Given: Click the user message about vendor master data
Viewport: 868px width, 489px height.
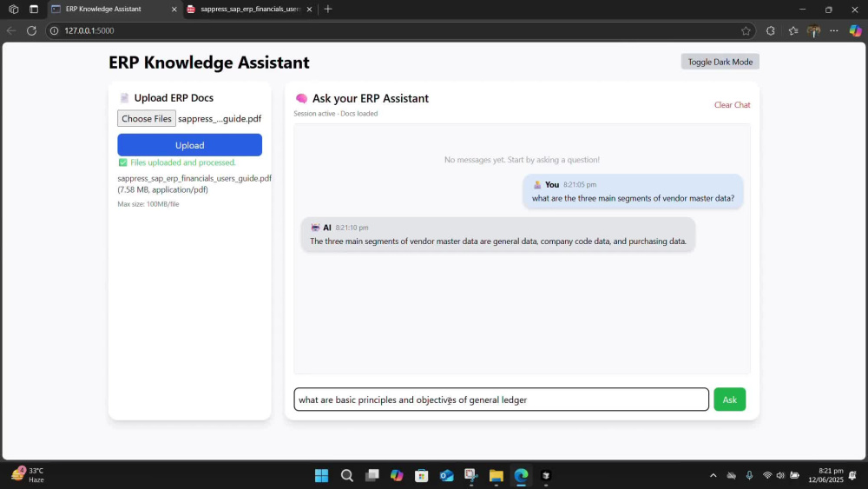Looking at the screenshot, I should click(x=633, y=192).
